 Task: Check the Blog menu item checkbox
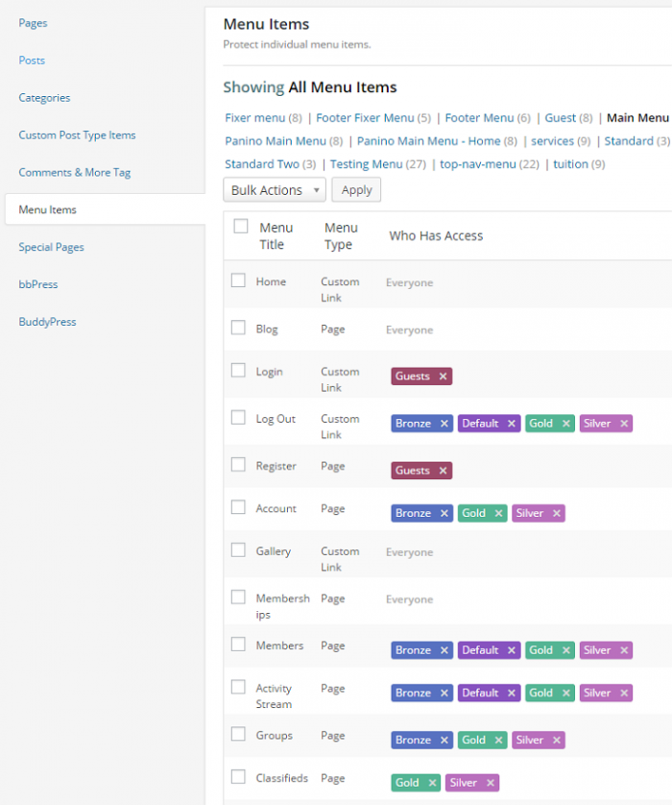[x=238, y=328]
